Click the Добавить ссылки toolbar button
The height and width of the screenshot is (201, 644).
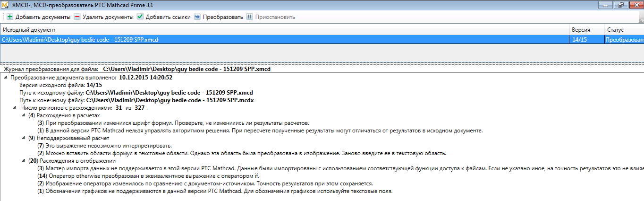click(163, 17)
